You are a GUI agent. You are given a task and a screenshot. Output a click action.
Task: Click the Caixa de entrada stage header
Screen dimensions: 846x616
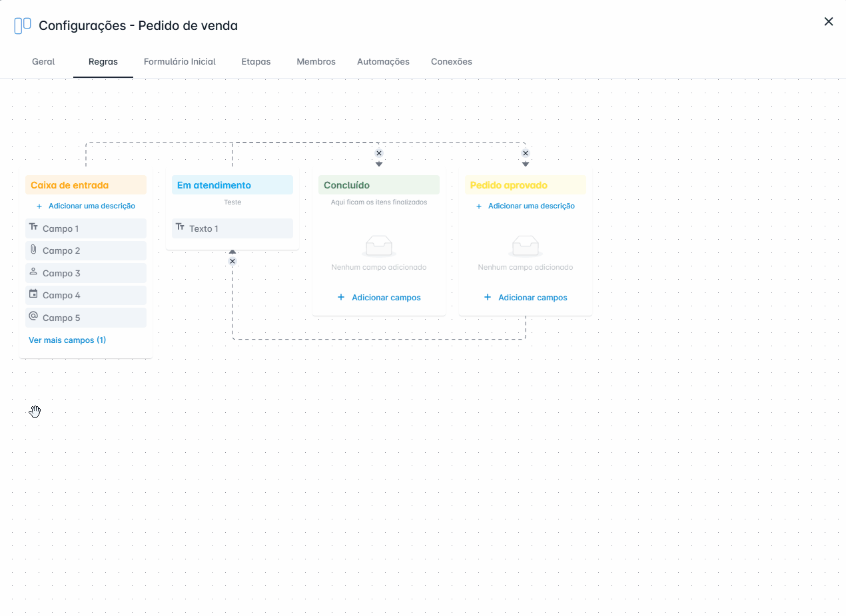point(86,185)
